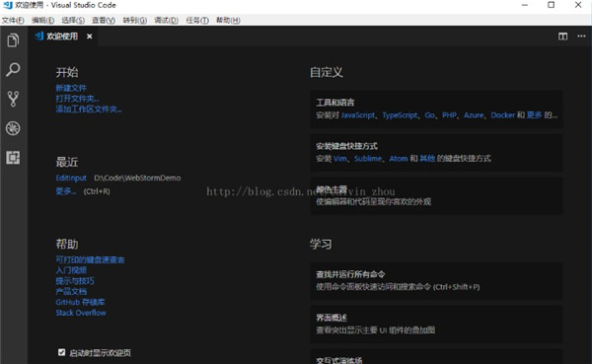This screenshot has width=592, height=364.
Task: Open the 查找并运行所有命令 card
Action: point(436,281)
